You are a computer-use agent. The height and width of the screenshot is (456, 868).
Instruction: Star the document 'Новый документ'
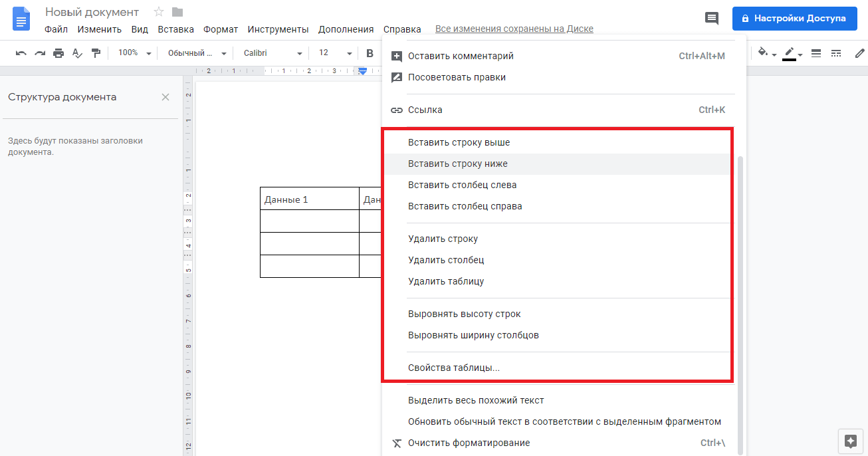click(x=158, y=11)
